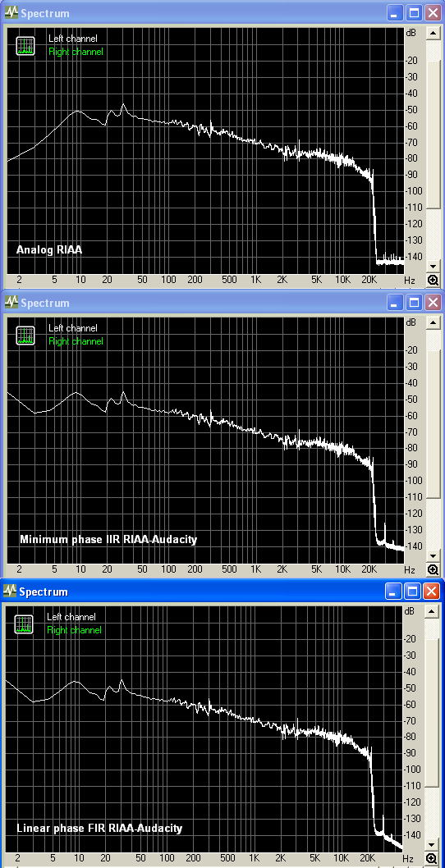Click the '1K' frequency label in Minimum phase IIR window
This screenshot has height=868, width=445.
255,569
